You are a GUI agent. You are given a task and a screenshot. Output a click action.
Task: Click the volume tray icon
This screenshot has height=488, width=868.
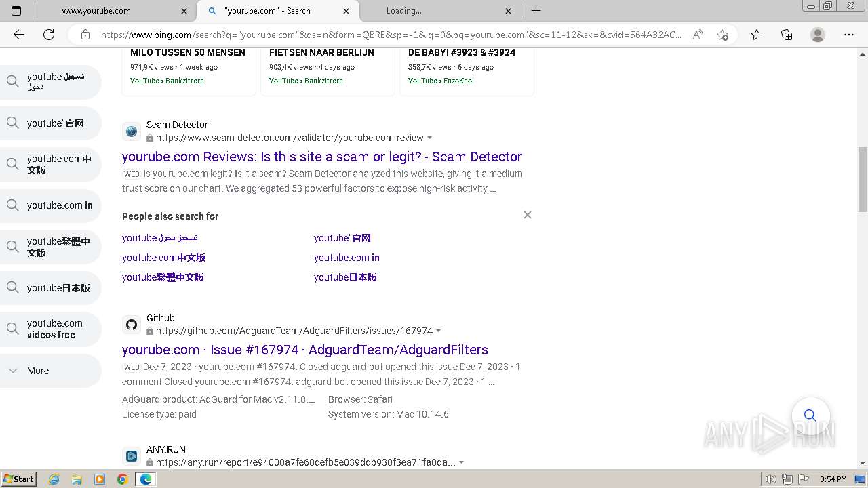point(770,479)
